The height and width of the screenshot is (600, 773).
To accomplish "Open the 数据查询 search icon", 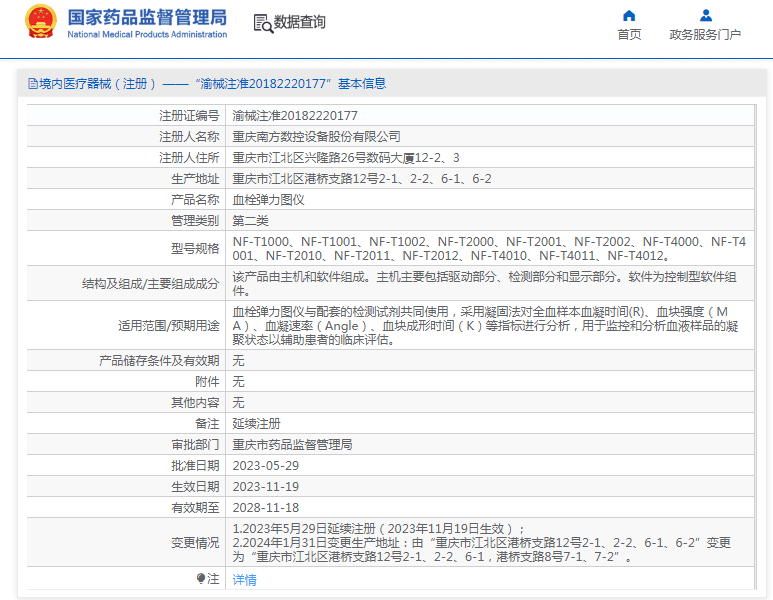I will pos(263,24).
